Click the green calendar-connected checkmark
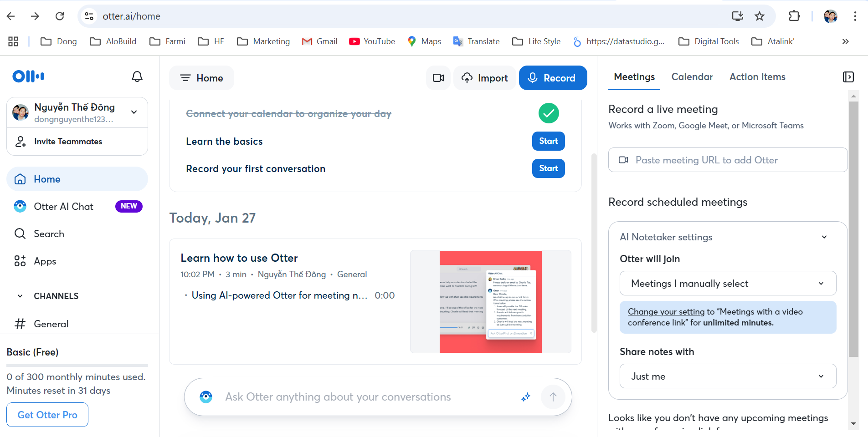This screenshot has height=437, width=868. (x=549, y=113)
